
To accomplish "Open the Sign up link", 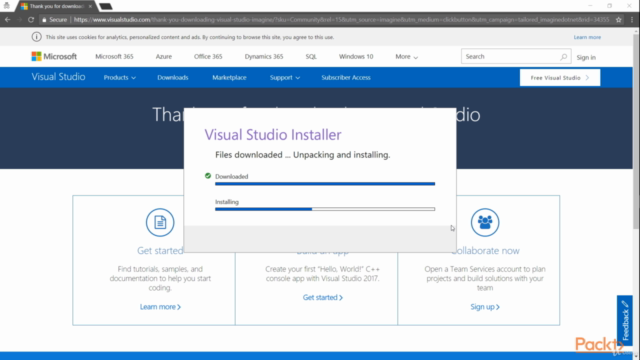I will coord(485,307).
